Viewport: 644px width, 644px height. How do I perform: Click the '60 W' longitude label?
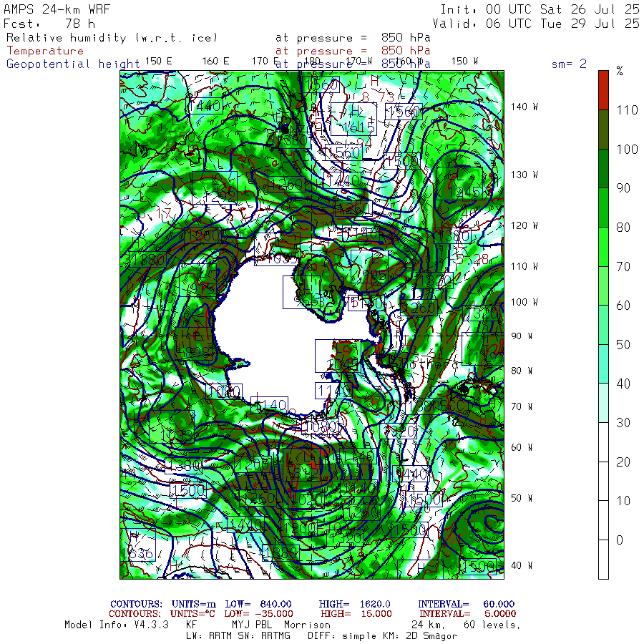[x=522, y=447]
